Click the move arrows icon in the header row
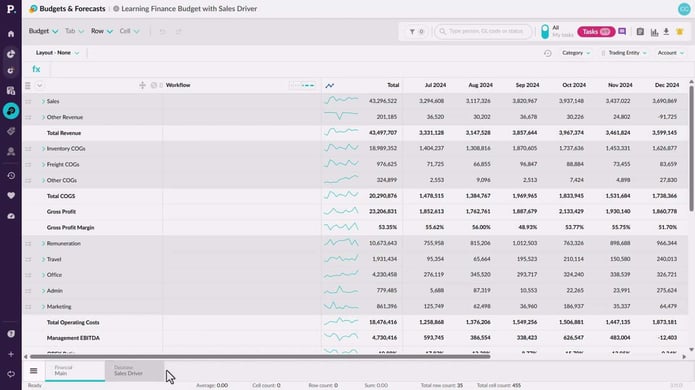 (x=142, y=85)
